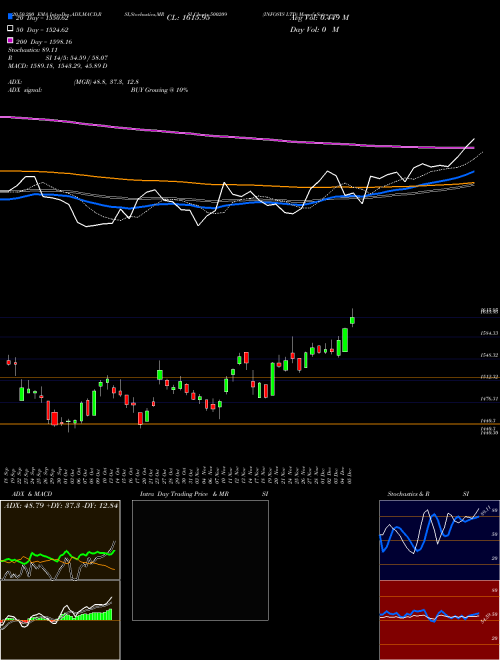Click the 'Avg Vol: 0.449 M' text
500x660 pixels.
tap(319, 18)
